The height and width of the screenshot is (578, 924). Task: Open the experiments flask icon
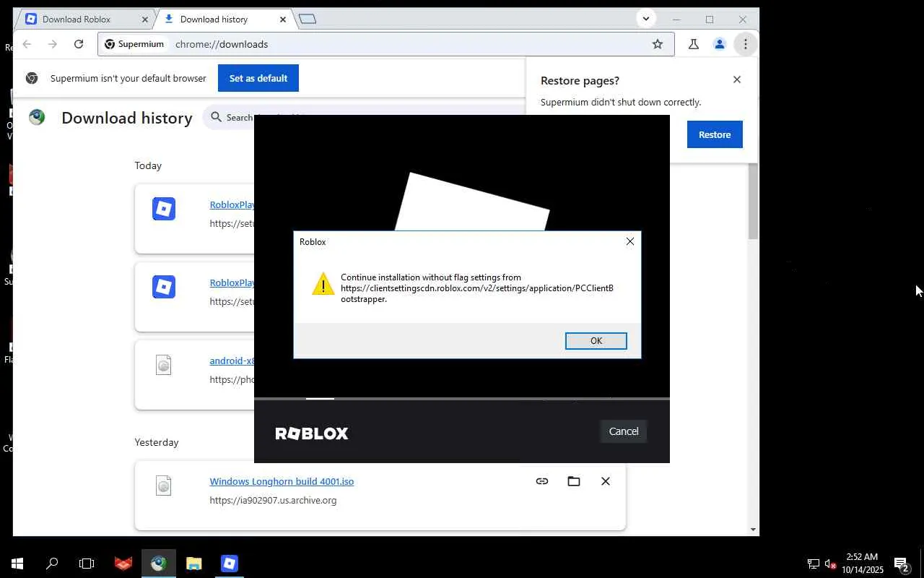(694, 44)
